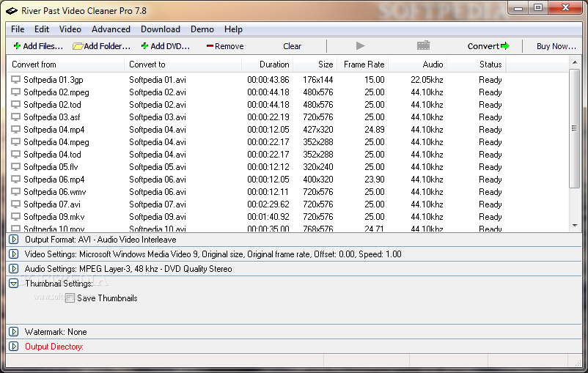The image size is (588, 373).
Task: Expand the Output Format section
Action: 13,239
